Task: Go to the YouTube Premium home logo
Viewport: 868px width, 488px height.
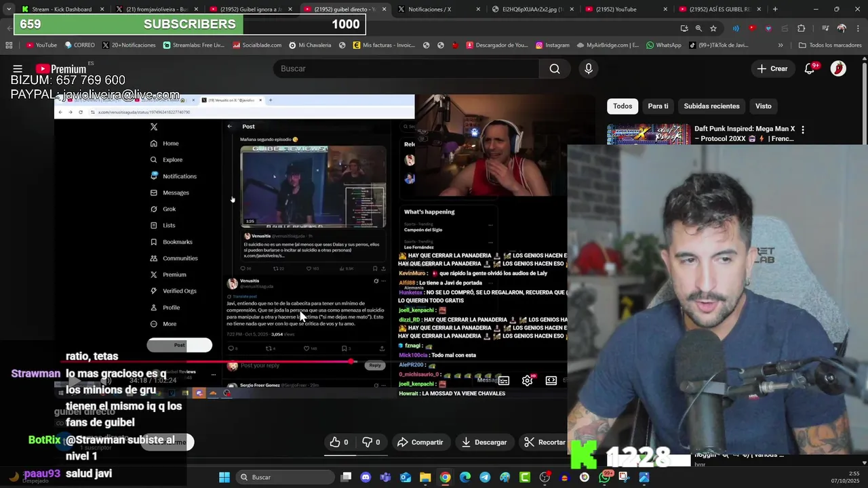Action: tap(61, 68)
